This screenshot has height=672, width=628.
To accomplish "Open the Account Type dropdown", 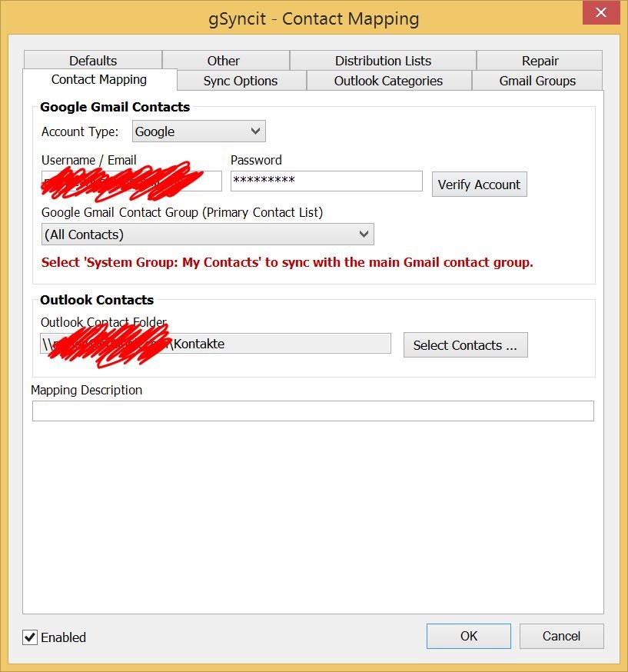I will (x=199, y=131).
